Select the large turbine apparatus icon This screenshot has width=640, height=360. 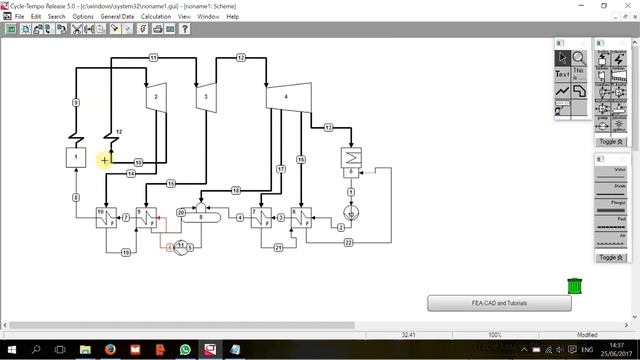click(619, 76)
